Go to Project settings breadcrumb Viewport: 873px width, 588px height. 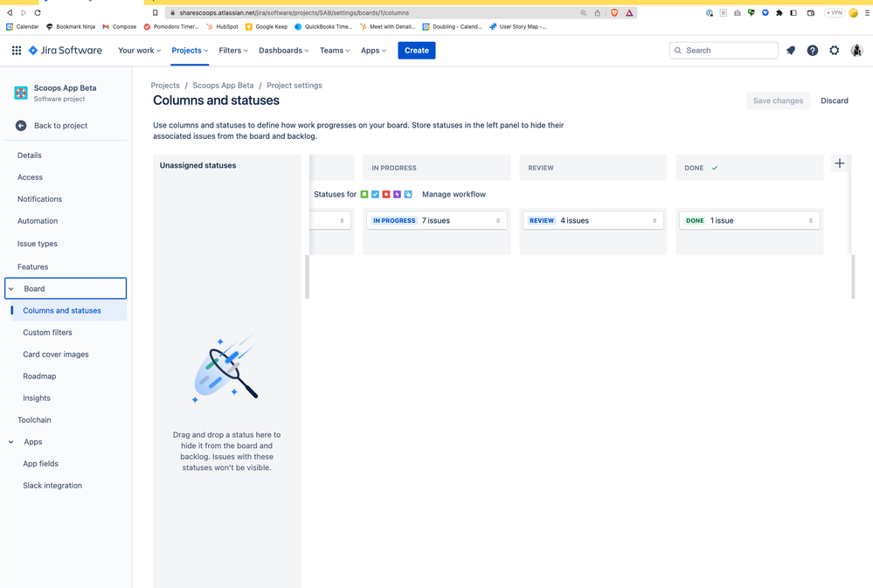pos(294,86)
